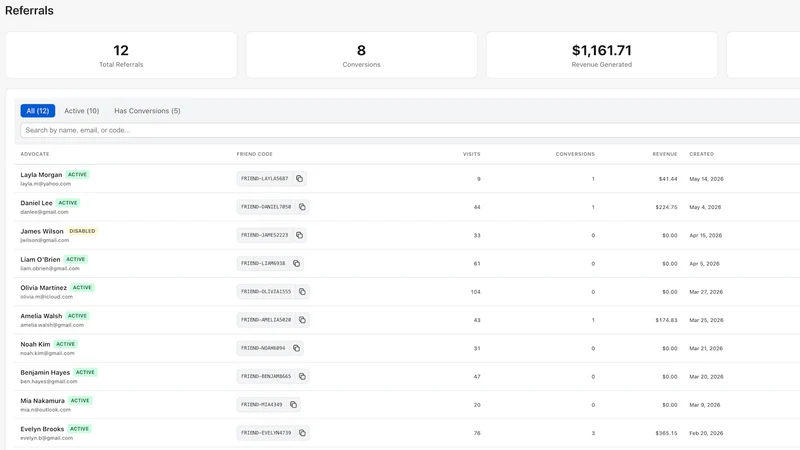
Task: Click the olivia.m@icloud.com email
Action: [46, 296]
